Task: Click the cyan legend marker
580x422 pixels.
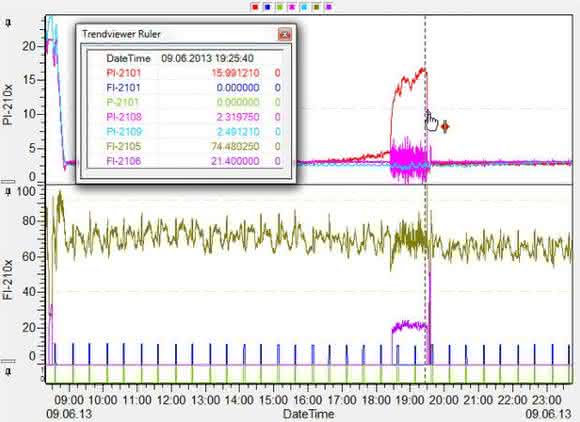Action: pyautogui.click(x=304, y=7)
